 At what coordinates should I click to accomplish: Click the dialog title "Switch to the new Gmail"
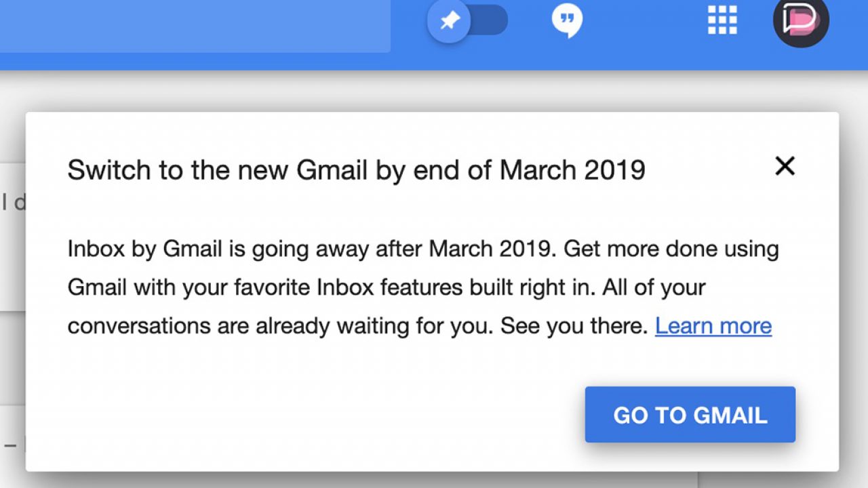217,169
